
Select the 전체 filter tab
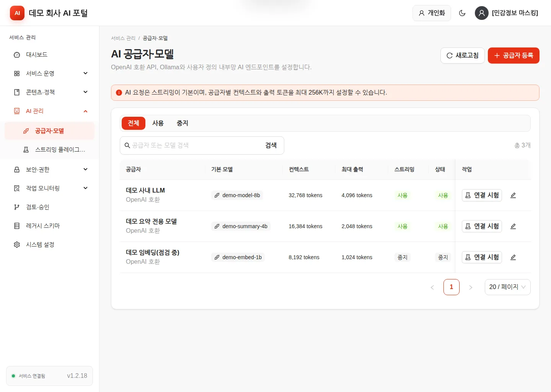tap(134, 123)
